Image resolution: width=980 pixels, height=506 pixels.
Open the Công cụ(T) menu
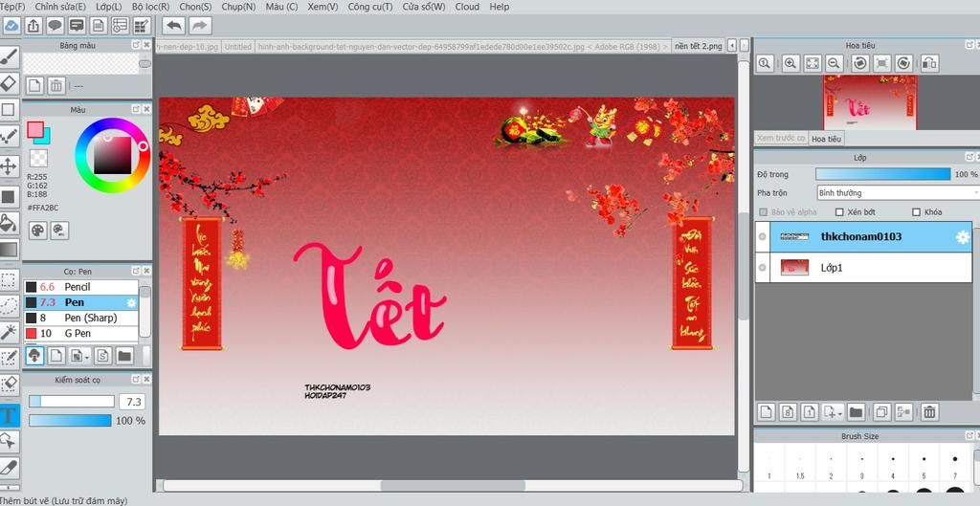pos(370,7)
